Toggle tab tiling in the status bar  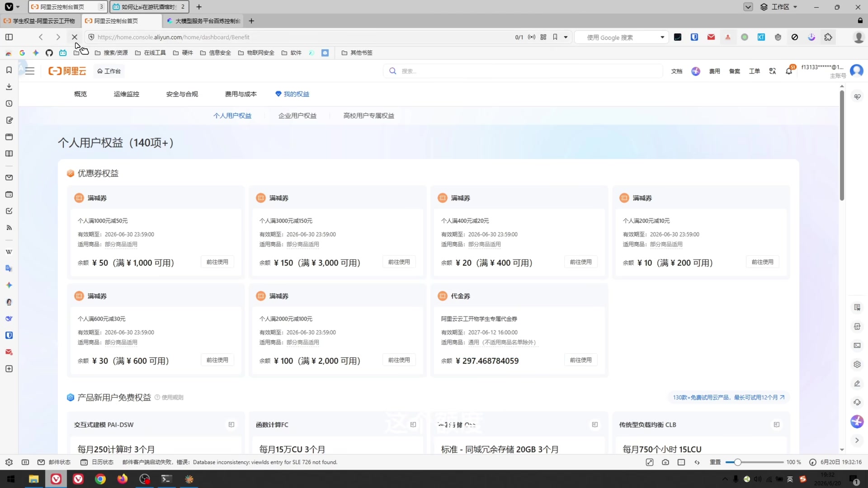[x=681, y=462]
